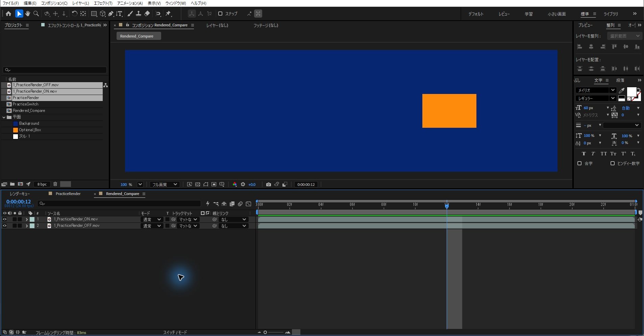644x336 pixels.
Task: Choose the デフォルト workspace
Action: point(476,14)
